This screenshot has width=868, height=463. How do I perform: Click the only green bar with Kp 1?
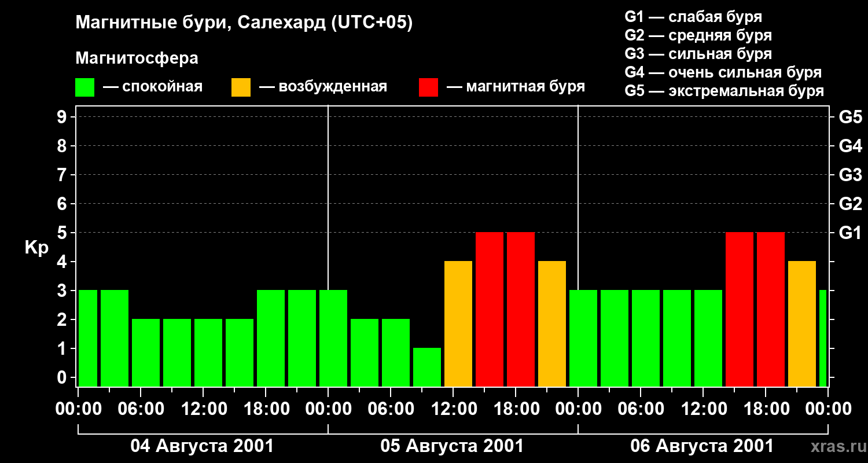(427, 368)
